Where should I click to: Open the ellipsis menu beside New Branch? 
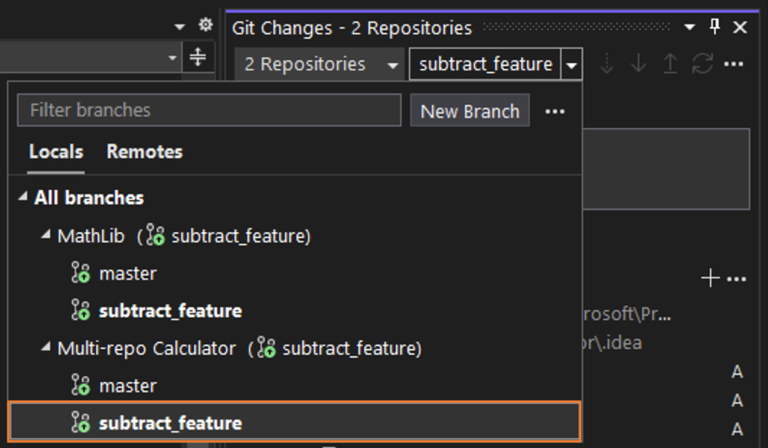[555, 111]
